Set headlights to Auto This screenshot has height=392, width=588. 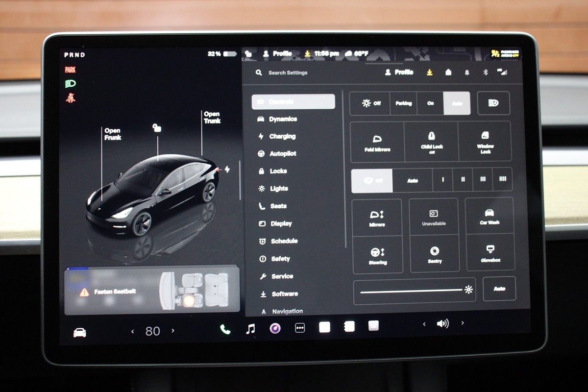[457, 103]
